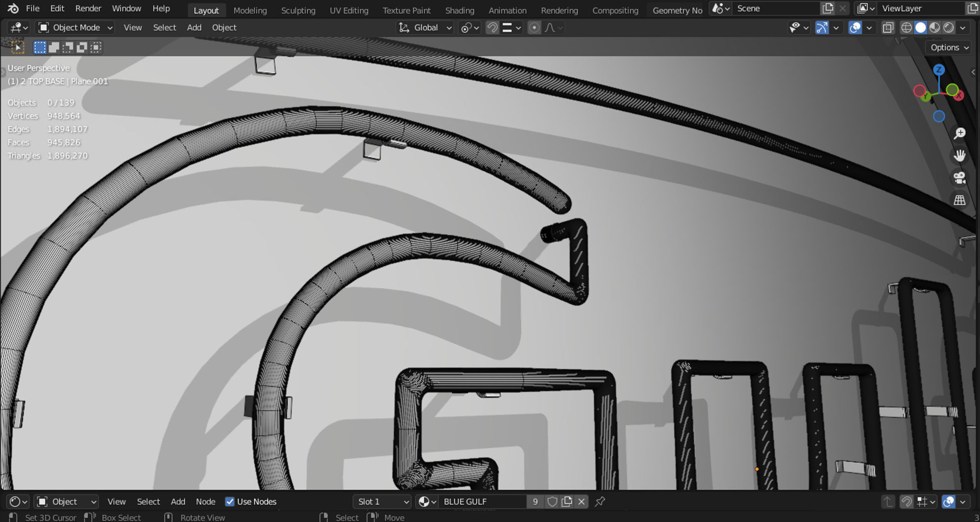Select the Select Box tool icon
The height and width of the screenshot is (522, 980).
[x=18, y=48]
